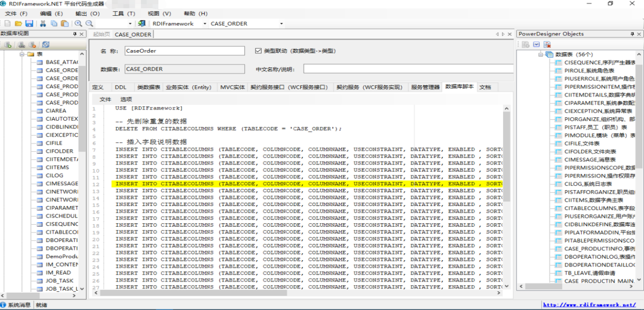This screenshot has height=310, width=644.
Task: Click the 中文名称/说明 input field
Action: click(408, 69)
